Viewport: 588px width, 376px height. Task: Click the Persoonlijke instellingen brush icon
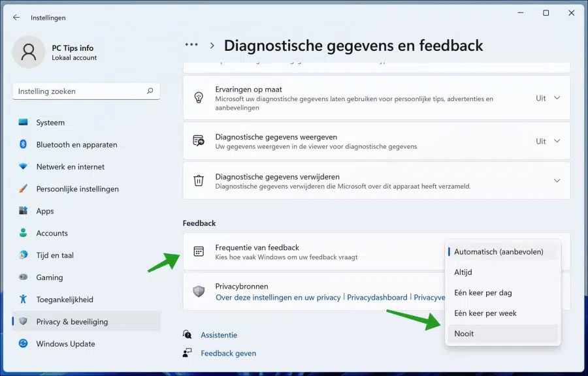pos(24,189)
